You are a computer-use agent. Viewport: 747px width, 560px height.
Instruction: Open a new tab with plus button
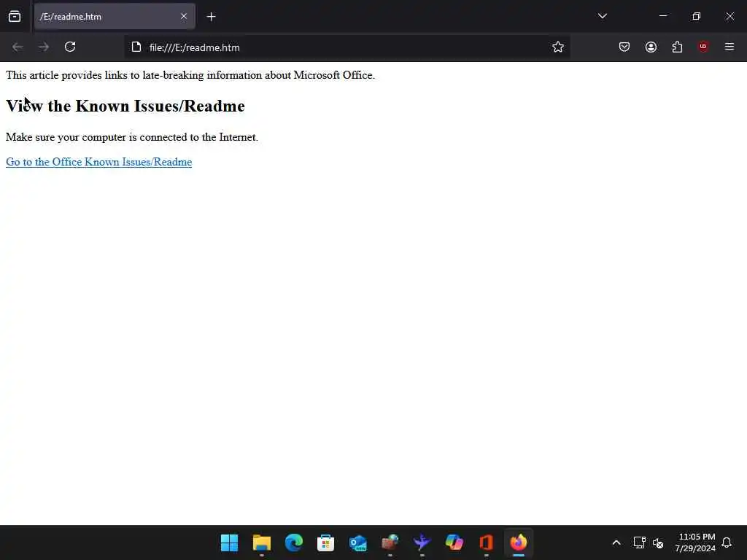tap(211, 17)
